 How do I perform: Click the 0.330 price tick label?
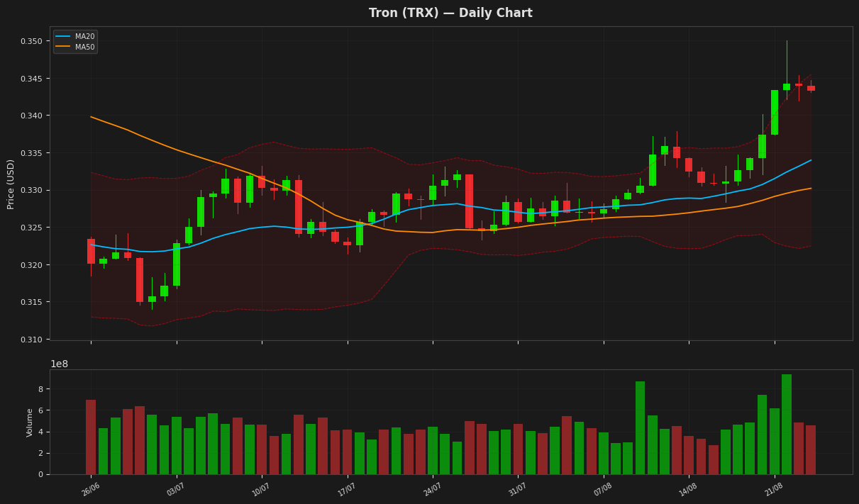coord(31,191)
